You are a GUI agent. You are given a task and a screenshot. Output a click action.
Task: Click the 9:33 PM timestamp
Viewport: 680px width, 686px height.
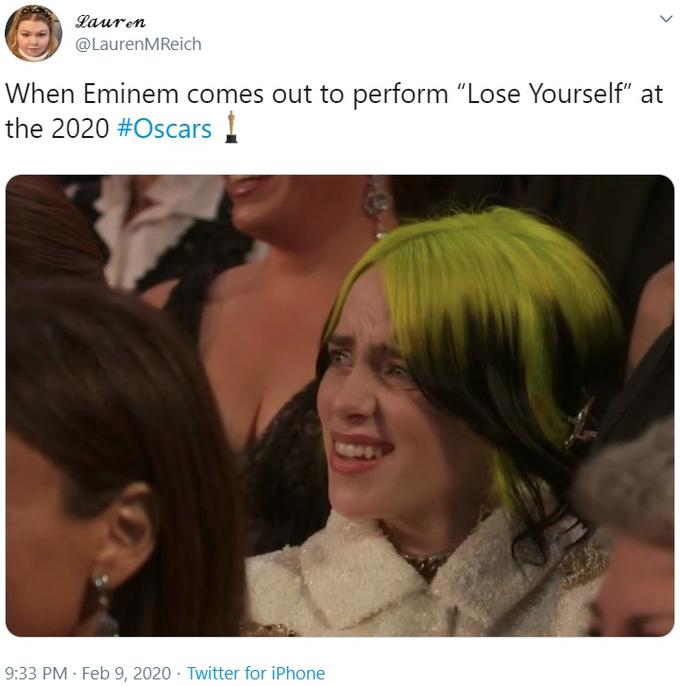tap(36, 673)
